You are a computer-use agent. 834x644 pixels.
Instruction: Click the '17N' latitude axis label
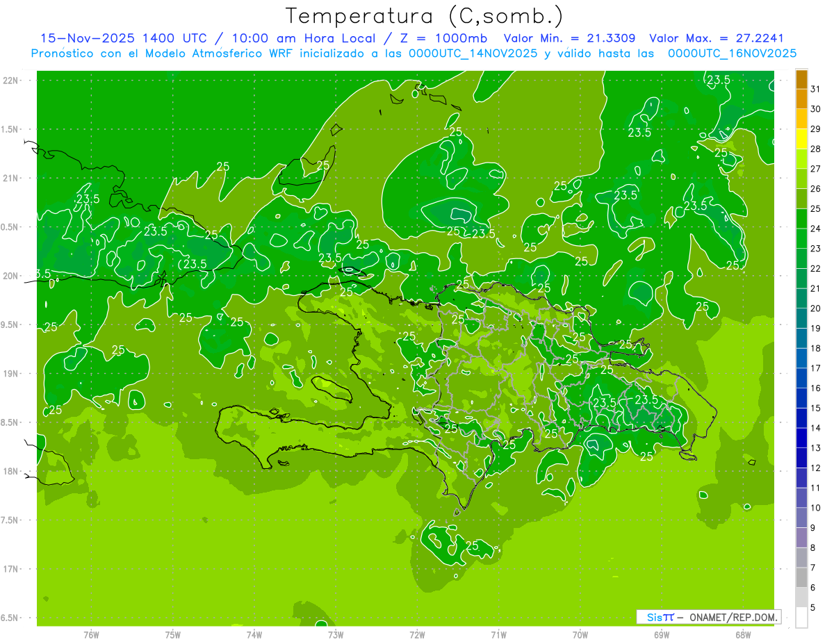[x=11, y=569]
